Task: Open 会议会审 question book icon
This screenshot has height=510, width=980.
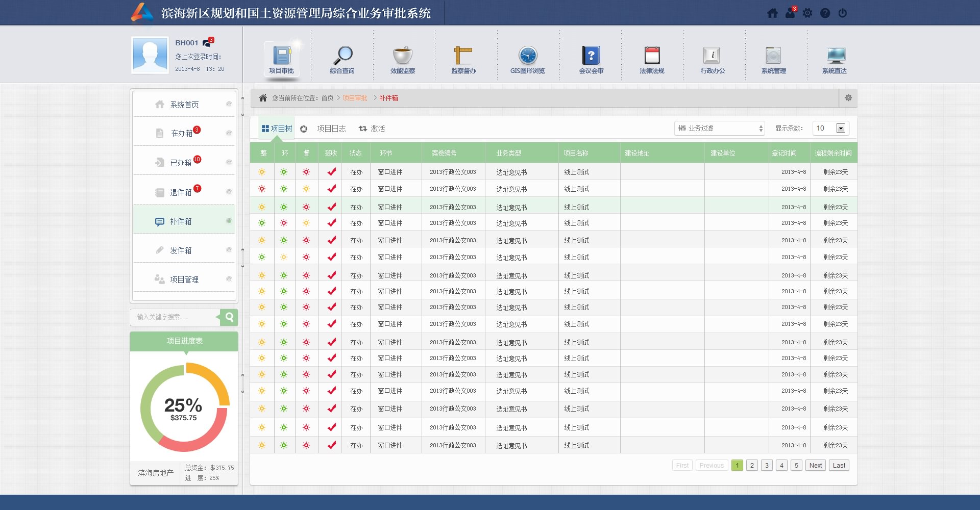Action: [x=591, y=60]
